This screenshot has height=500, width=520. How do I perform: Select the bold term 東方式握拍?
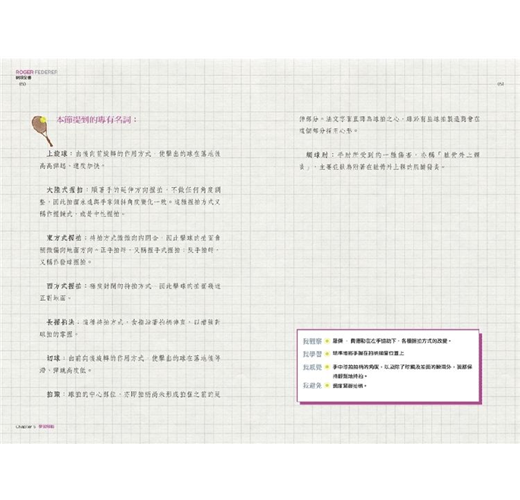click(x=64, y=238)
